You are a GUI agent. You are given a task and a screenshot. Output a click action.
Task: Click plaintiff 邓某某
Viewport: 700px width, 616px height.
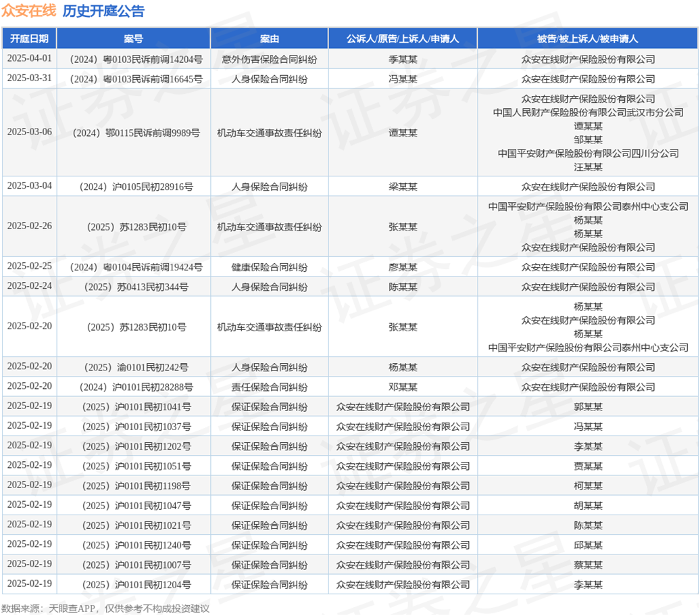(x=403, y=387)
